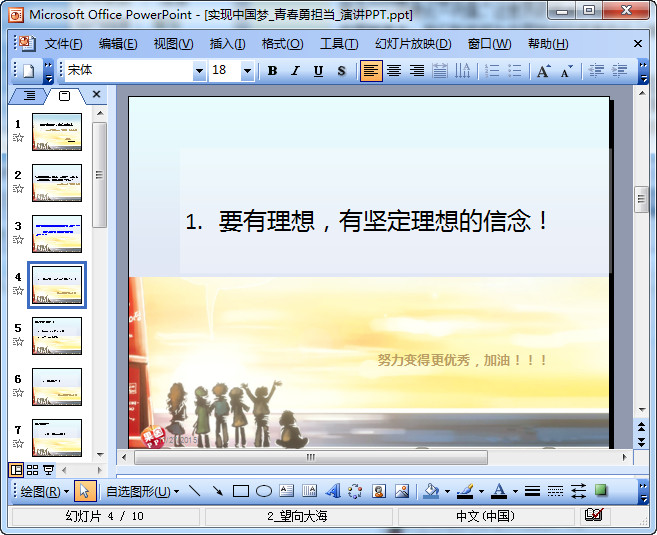Open the font name dropdown

click(199, 71)
